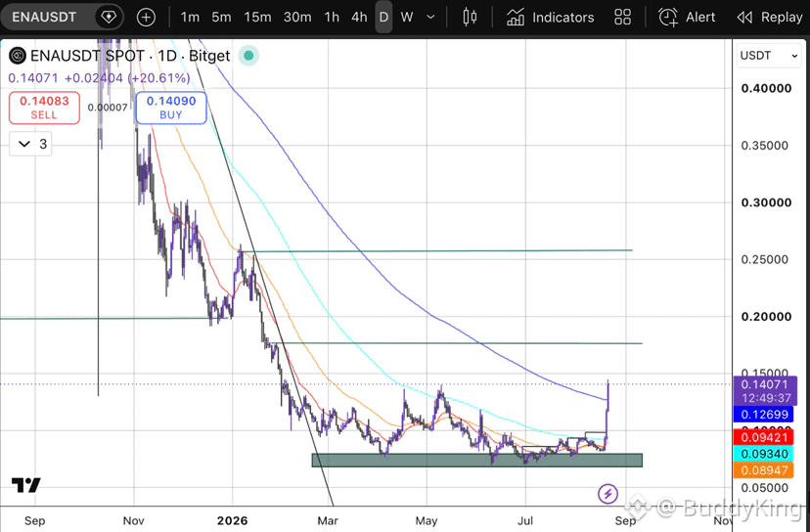810x532 pixels.
Task: Click the 2026 label on time axis
Action: click(x=233, y=520)
